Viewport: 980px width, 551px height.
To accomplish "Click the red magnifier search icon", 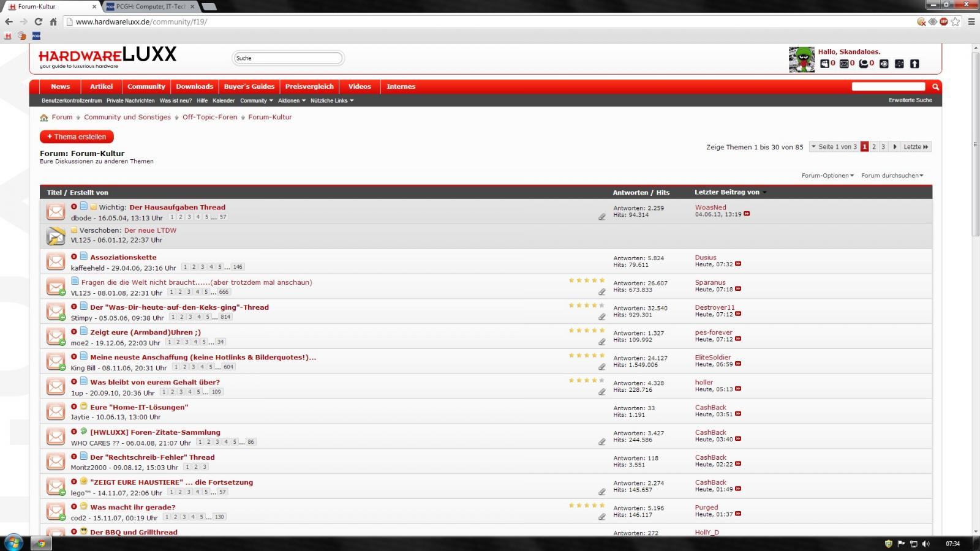I will pyautogui.click(x=935, y=86).
